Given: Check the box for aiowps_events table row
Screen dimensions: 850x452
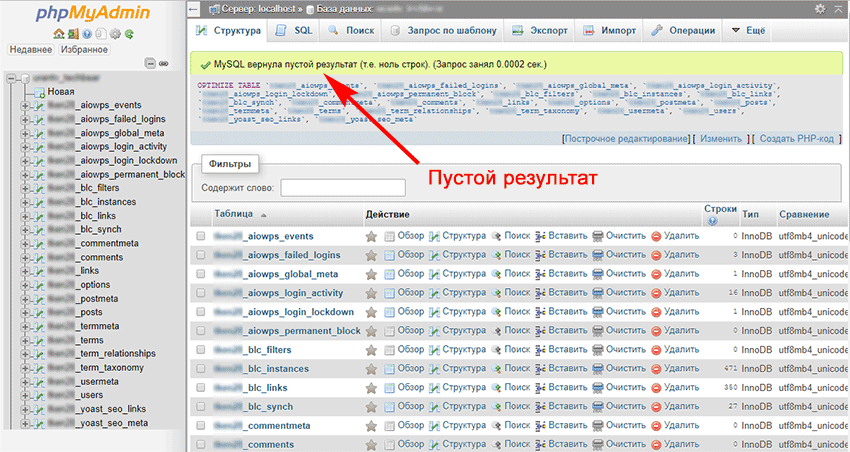Looking at the screenshot, I should point(201,236).
